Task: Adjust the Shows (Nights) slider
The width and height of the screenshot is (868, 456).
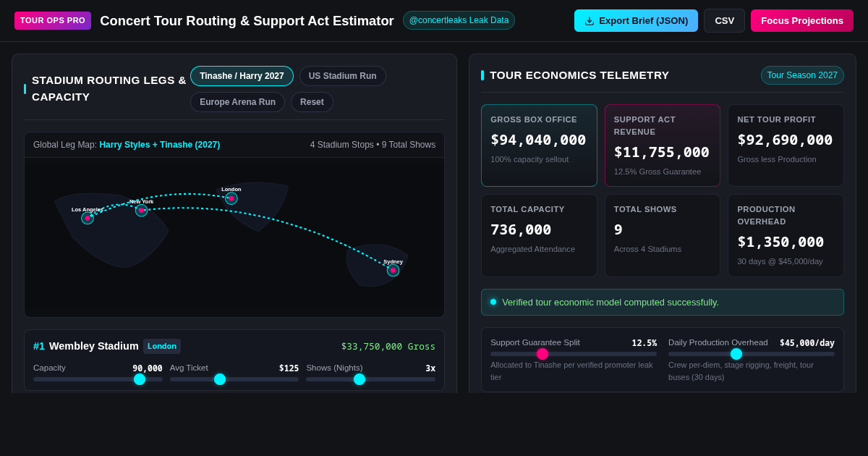Action: tap(370, 379)
